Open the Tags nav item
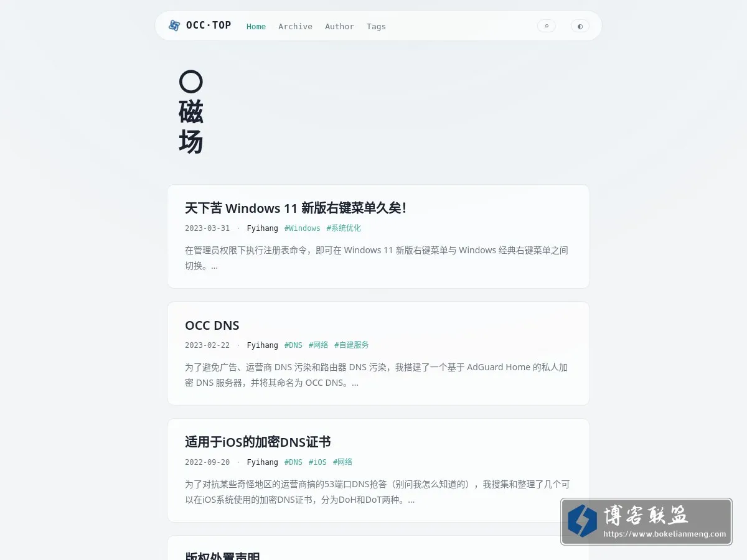This screenshot has width=747, height=560. tap(376, 26)
